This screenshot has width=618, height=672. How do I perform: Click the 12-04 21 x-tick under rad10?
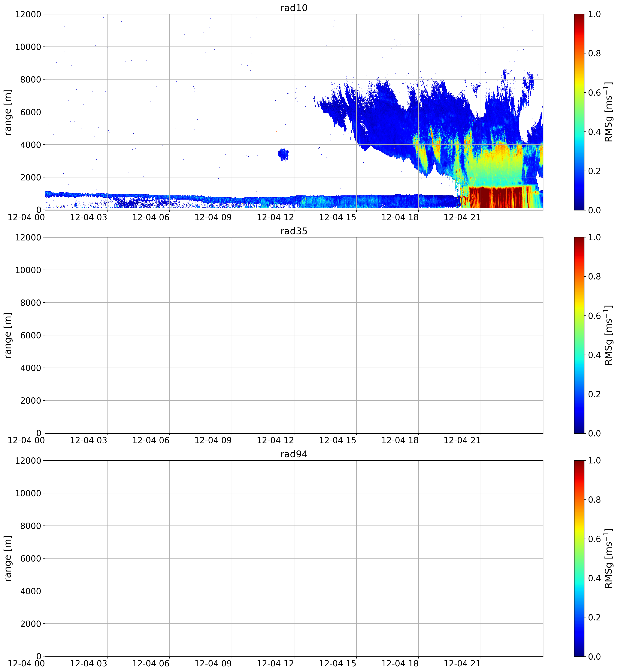pyautogui.click(x=462, y=217)
